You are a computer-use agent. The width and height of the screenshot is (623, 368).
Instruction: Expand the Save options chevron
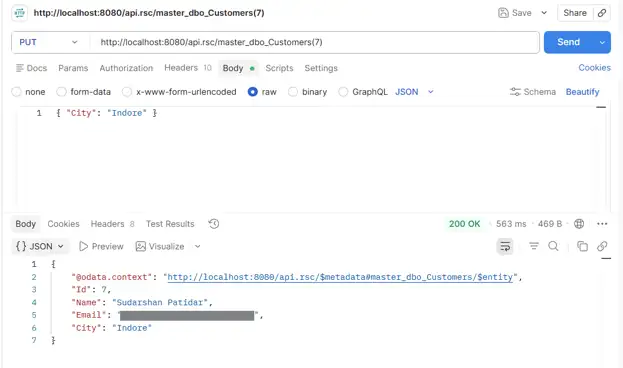coord(544,13)
